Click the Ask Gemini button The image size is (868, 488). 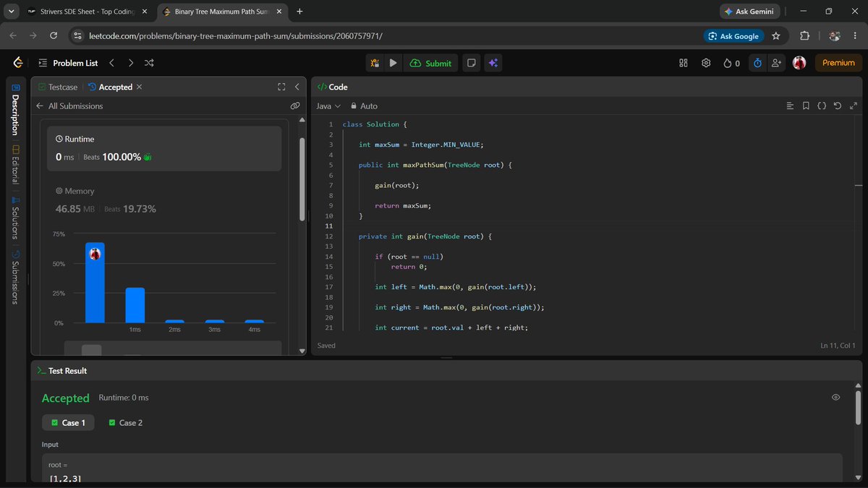click(750, 12)
